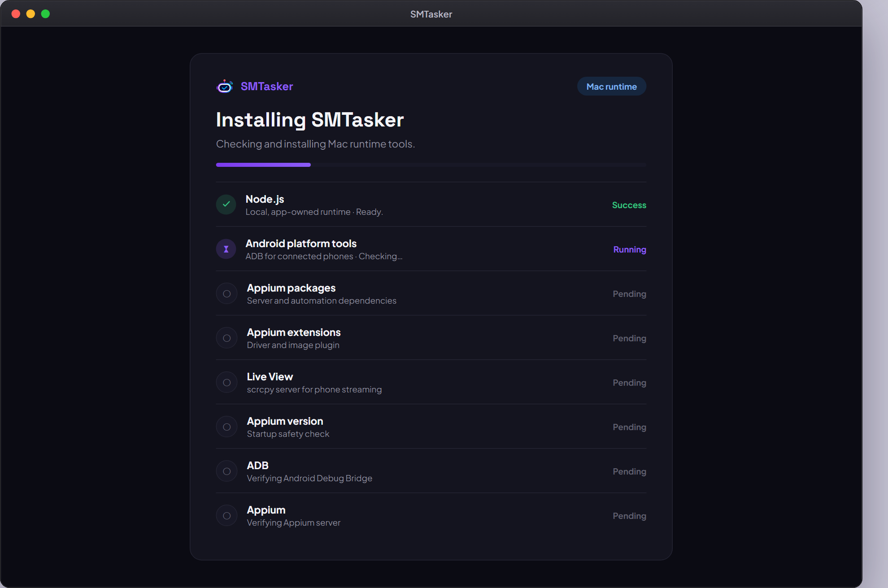Click 'Verifying Appium server' description
Image resolution: width=888 pixels, height=588 pixels.
(x=293, y=523)
